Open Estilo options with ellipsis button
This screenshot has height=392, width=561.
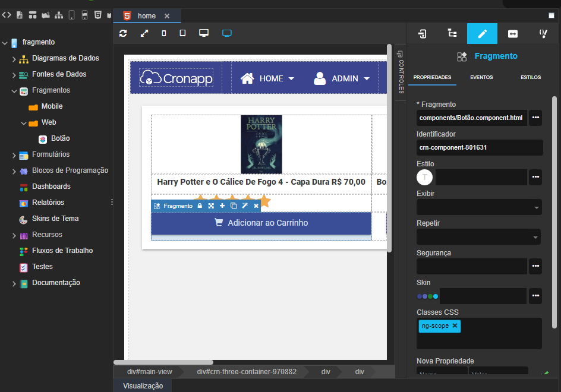pos(535,177)
